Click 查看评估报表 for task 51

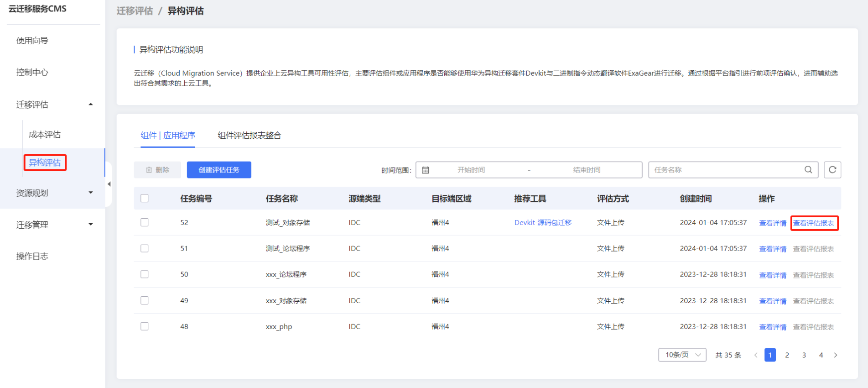[814, 249]
